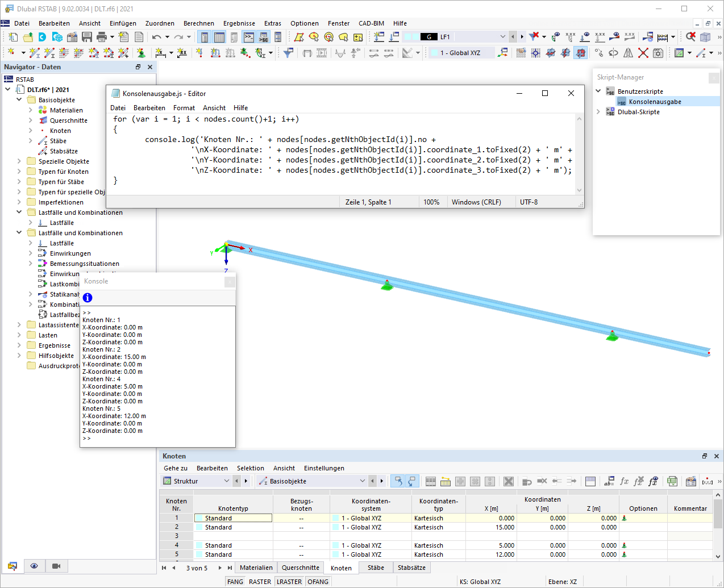The image size is (724, 588).
Task: Click the delete row X icon in table toolbar
Action: point(509,481)
